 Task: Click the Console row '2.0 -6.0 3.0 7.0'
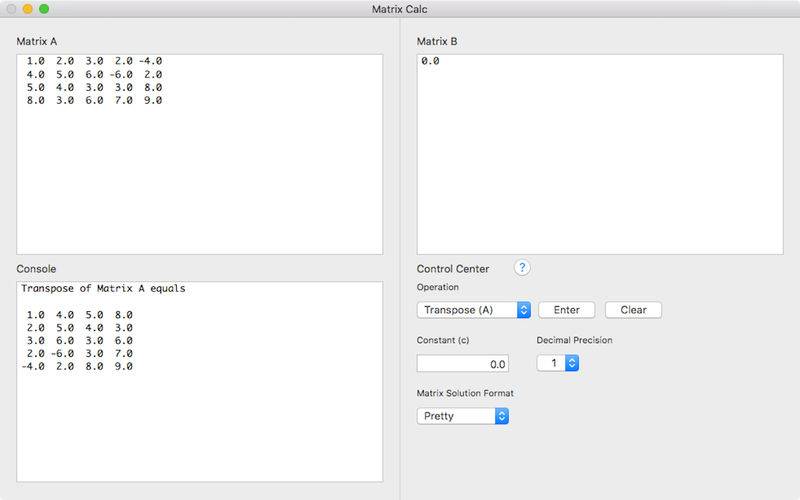click(x=80, y=353)
